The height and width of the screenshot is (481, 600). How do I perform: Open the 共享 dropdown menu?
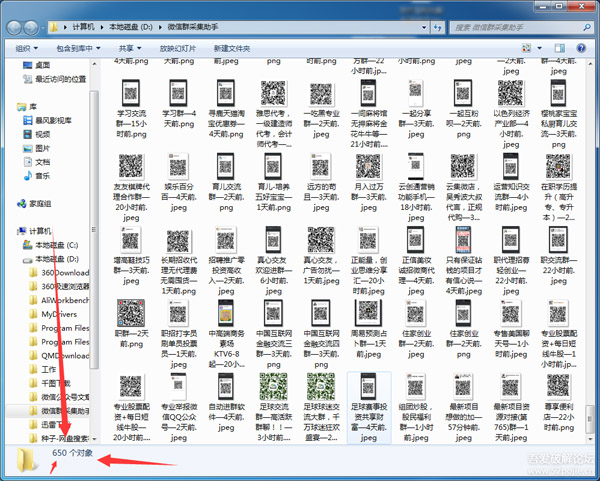click(130, 48)
